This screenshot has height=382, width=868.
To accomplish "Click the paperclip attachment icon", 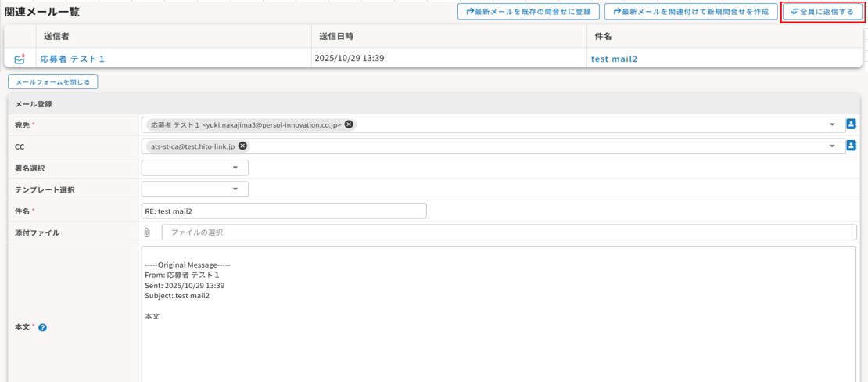I will click(x=147, y=232).
